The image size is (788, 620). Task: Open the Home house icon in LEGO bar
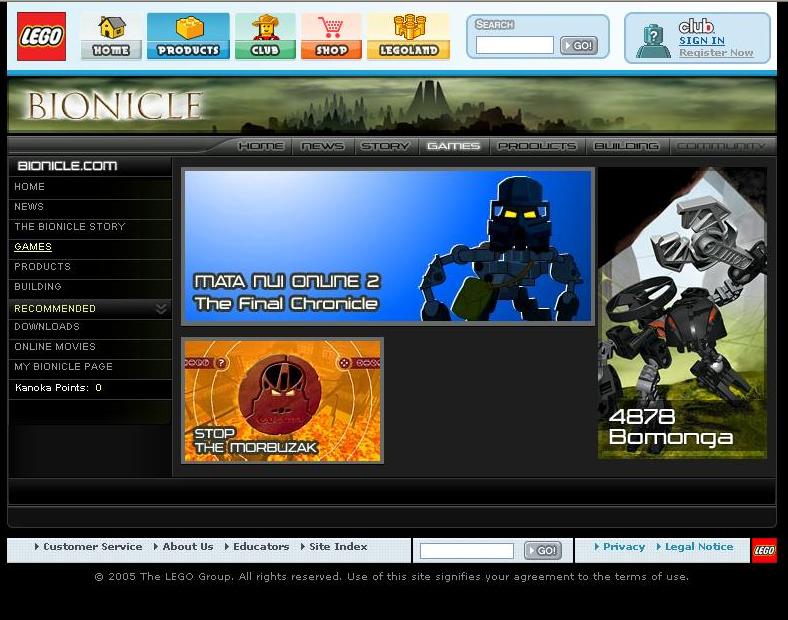pos(111,37)
